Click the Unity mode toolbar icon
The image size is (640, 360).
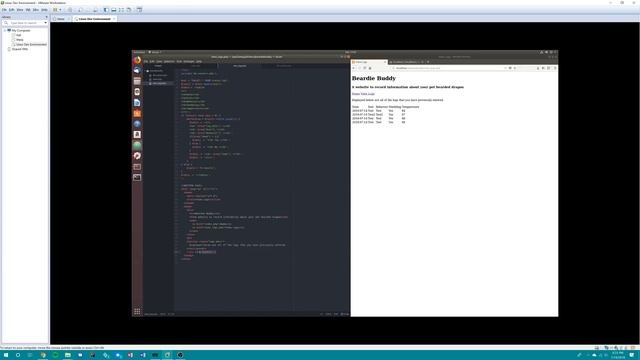[129, 10]
